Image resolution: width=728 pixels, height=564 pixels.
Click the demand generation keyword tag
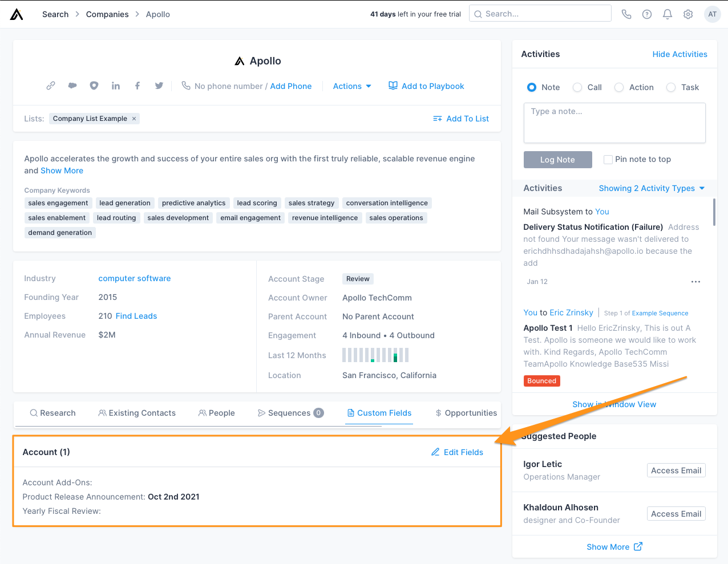click(60, 233)
